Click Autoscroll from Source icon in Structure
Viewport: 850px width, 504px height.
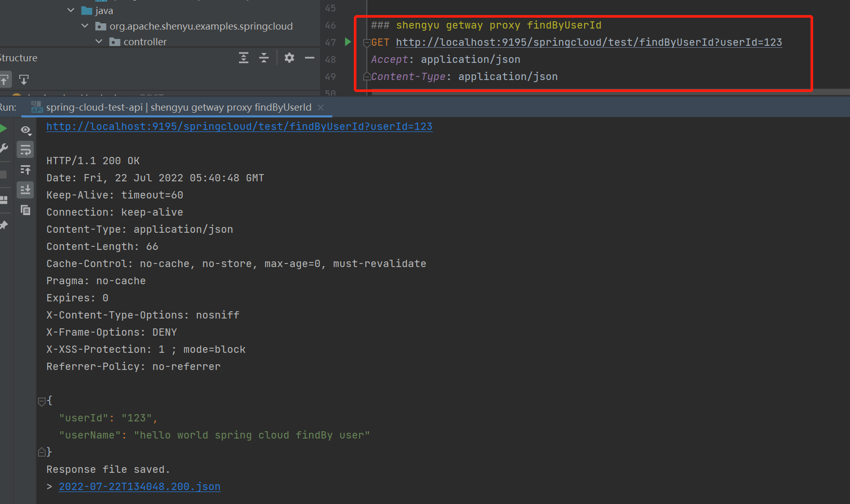[24, 79]
